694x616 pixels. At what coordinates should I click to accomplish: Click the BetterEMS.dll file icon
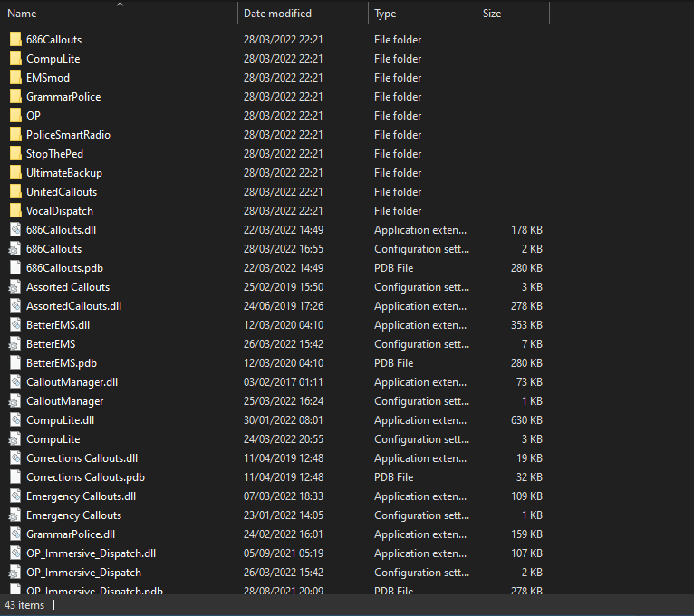pos(15,325)
